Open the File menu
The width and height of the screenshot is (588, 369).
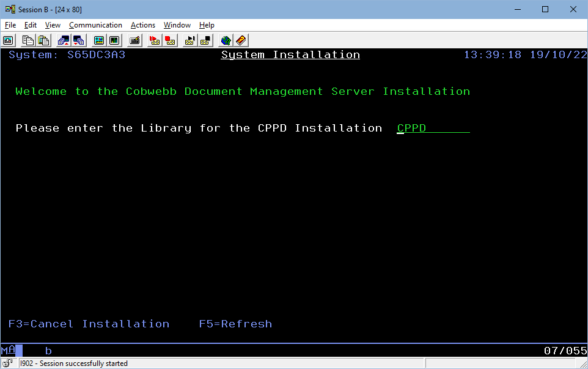tap(10, 25)
